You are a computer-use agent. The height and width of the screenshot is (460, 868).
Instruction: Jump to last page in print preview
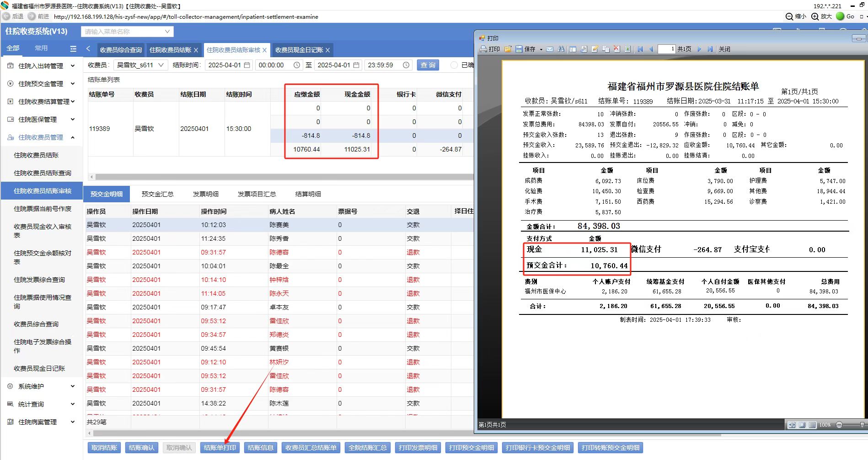[710, 49]
